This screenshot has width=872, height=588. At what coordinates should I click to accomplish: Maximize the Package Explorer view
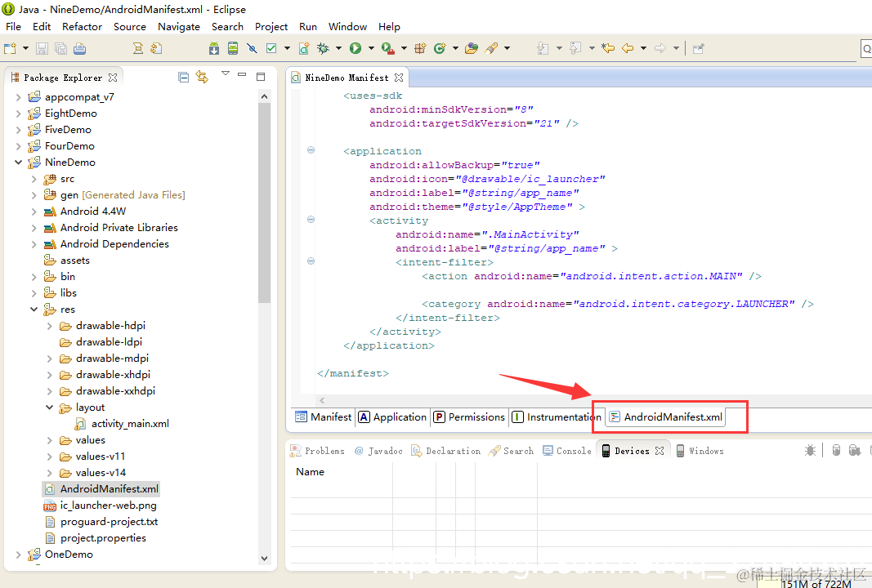click(x=261, y=77)
